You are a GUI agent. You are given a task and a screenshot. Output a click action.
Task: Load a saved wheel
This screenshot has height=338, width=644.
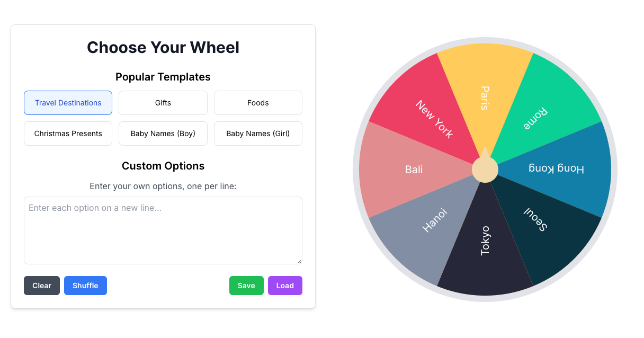tap(285, 286)
